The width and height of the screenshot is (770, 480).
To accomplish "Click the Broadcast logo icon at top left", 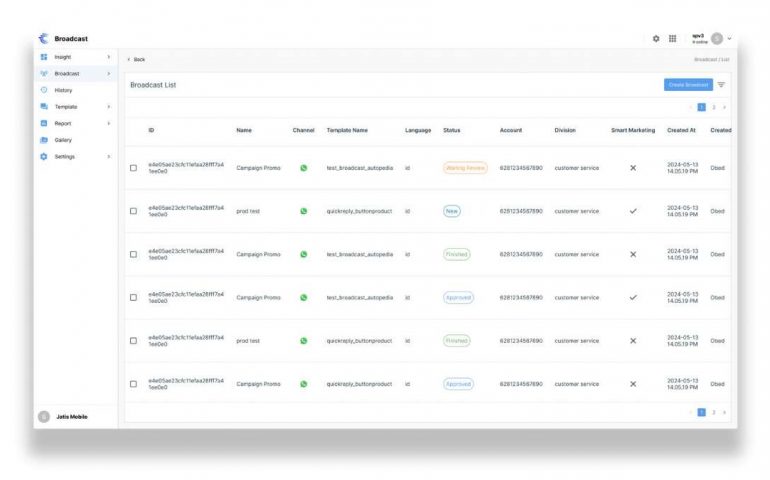I will 43,39.
